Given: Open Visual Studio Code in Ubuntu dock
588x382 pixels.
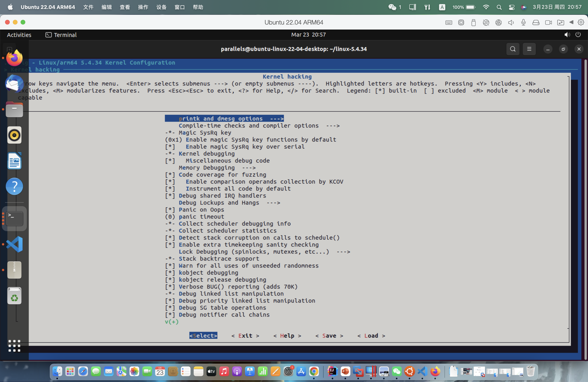Looking at the screenshot, I should pyautogui.click(x=14, y=244).
